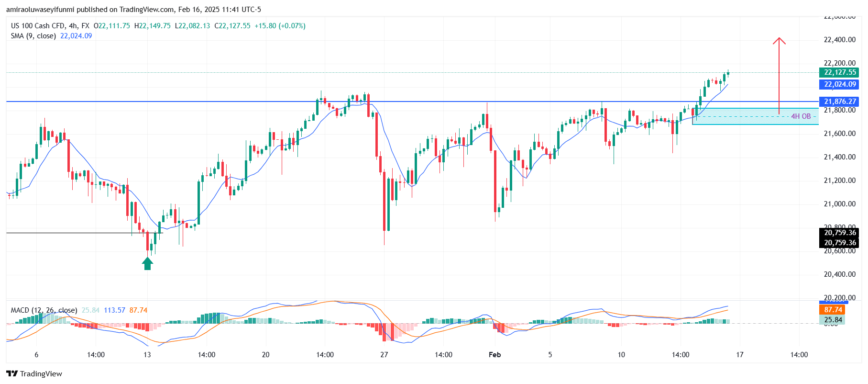Click the 20 date label on time axis
The width and height of the screenshot is (868, 384).
[x=265, y=355]
